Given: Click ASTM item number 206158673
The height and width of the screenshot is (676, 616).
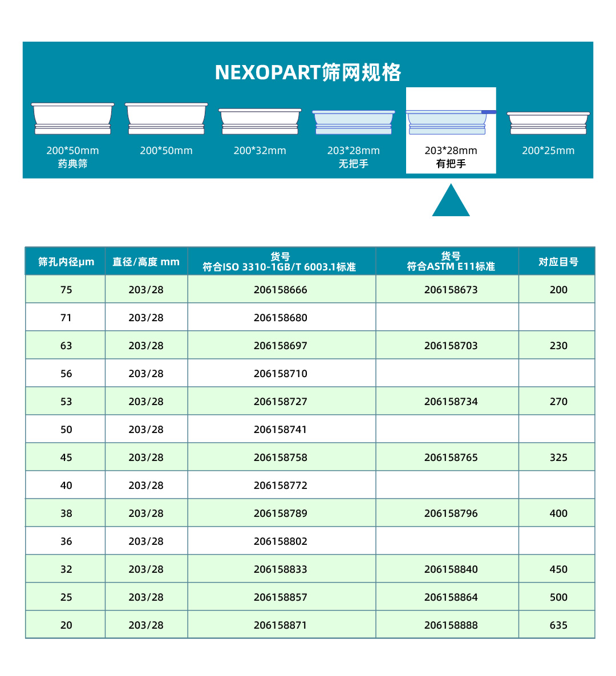Looking at the screenshot, I should pos(451,290).
